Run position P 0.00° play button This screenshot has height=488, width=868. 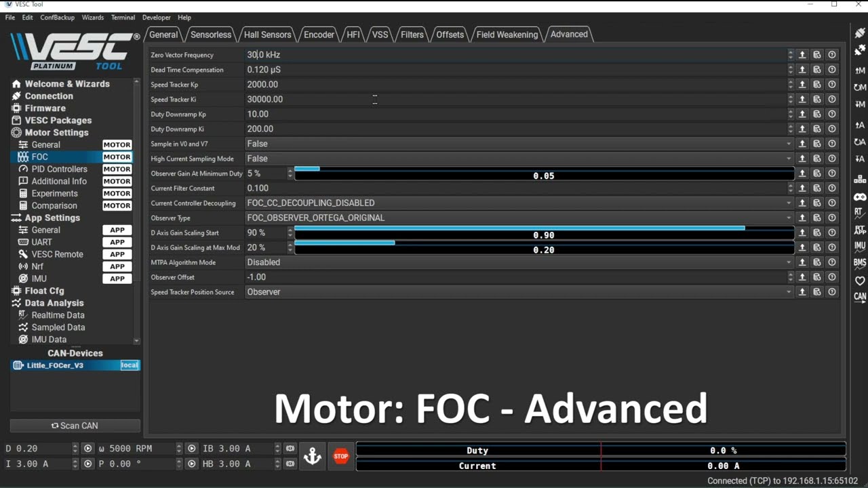click(x=191, y=464)
